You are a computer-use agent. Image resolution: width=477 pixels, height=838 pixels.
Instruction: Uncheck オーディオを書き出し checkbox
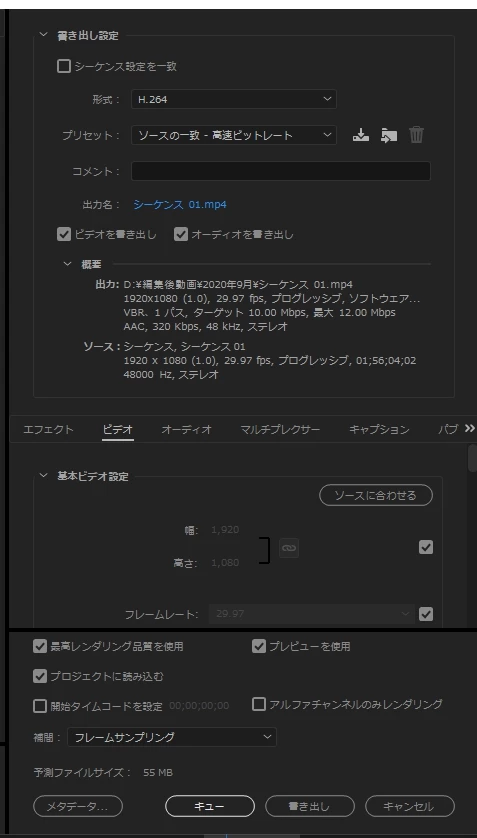point(181,234)
